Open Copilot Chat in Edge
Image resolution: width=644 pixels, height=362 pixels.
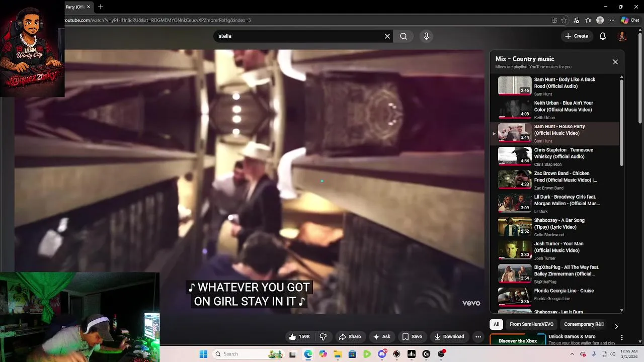click(630, 20)
